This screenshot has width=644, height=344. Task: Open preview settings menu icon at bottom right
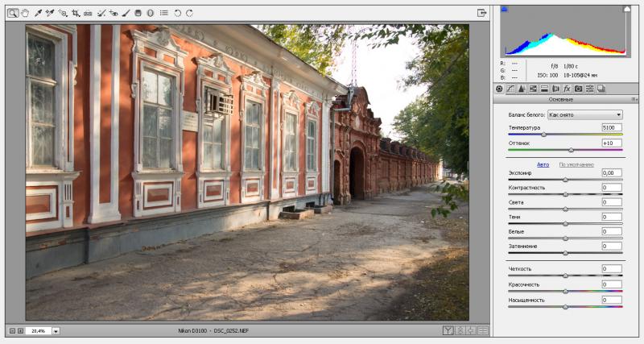483,330
